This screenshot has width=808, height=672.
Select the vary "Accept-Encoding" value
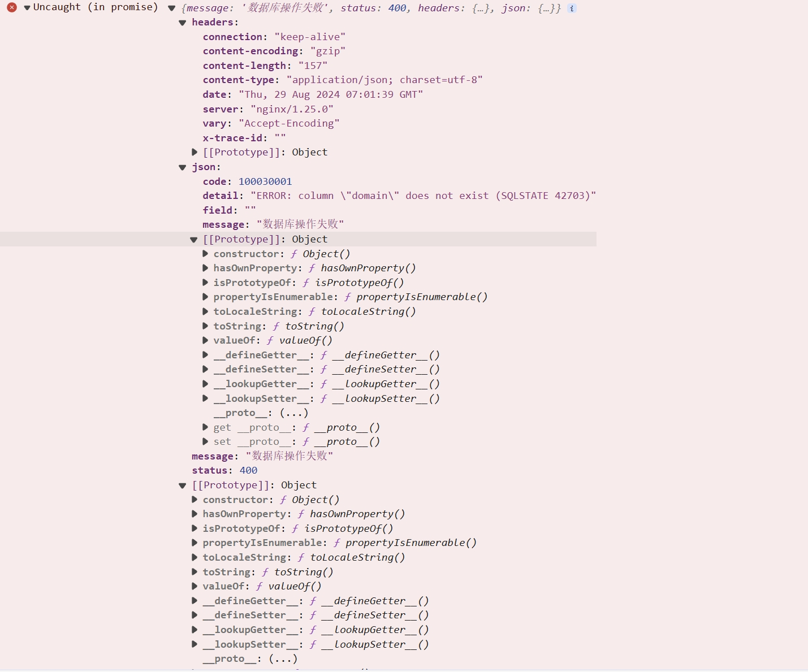coord(289,123)
